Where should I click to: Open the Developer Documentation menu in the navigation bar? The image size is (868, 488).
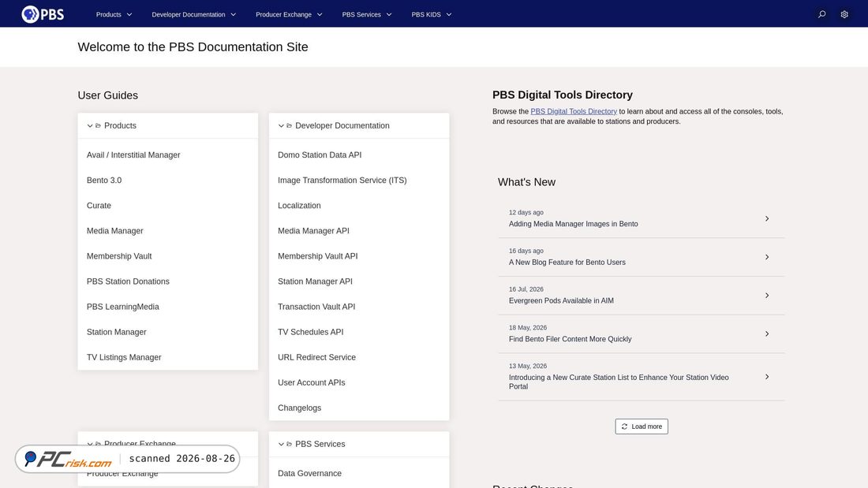pyautogui.click(x=194, y=14)
